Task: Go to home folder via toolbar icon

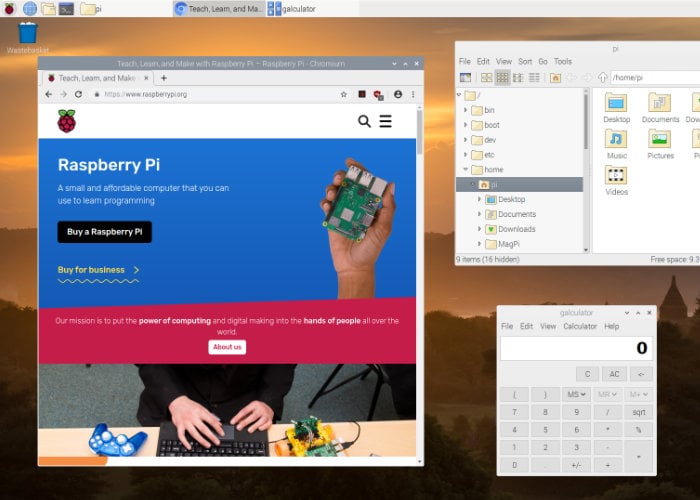Action: (555, 78)
